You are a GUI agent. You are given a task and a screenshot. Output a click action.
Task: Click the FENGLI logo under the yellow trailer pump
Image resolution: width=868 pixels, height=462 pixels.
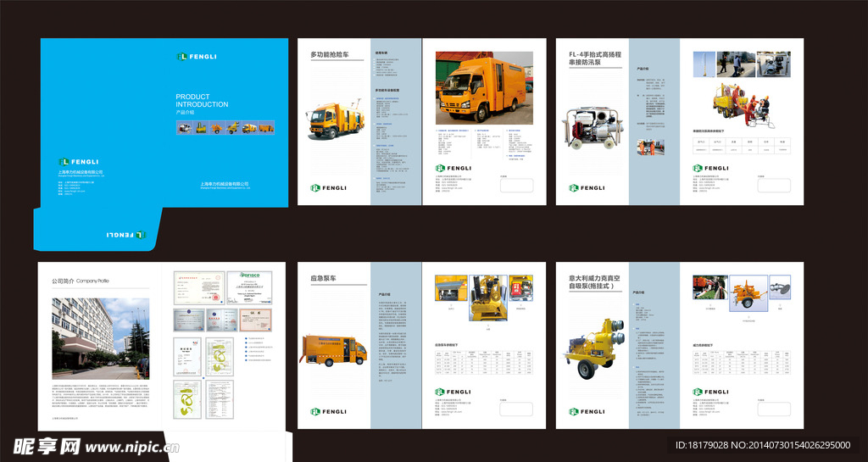pyautogui.click(x=587, y=412)
